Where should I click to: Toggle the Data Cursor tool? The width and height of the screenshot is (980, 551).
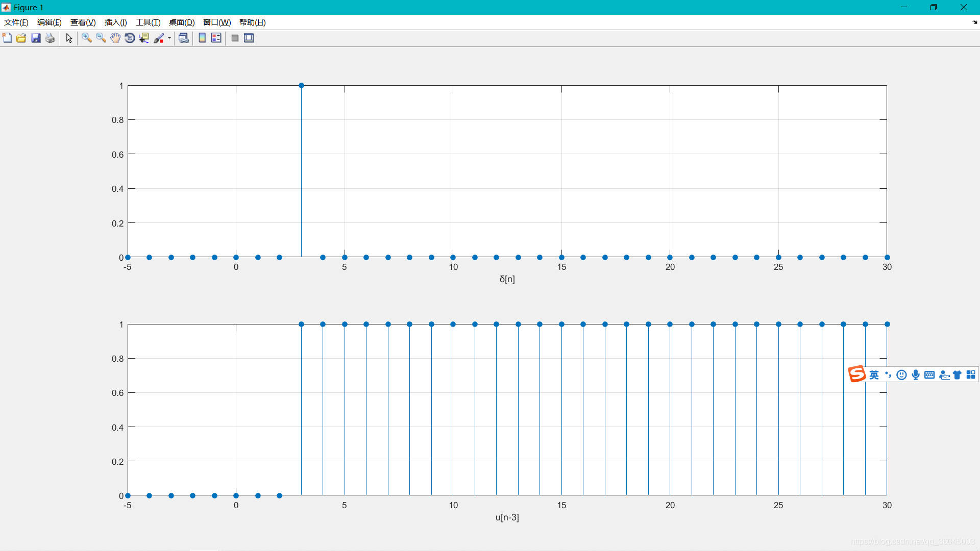144,38
